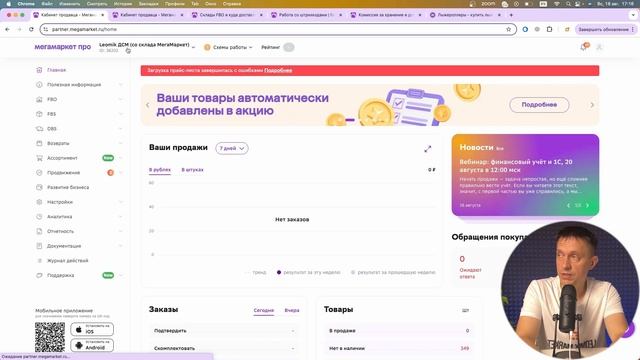Expand the Аналитика section chevron
The image size is (640, 360).
120,217
